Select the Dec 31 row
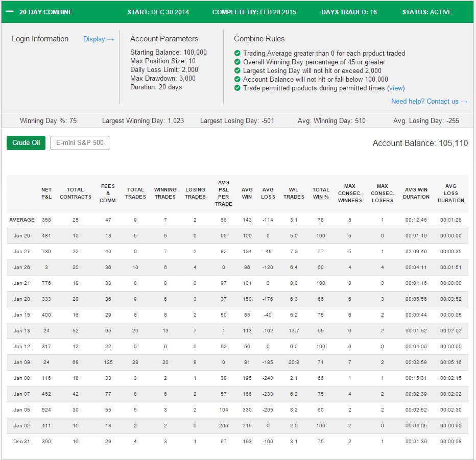 click(x=237, y=442)
